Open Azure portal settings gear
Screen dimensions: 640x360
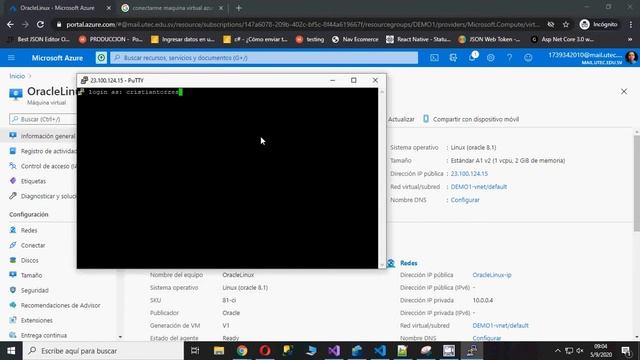pos(491,58)
